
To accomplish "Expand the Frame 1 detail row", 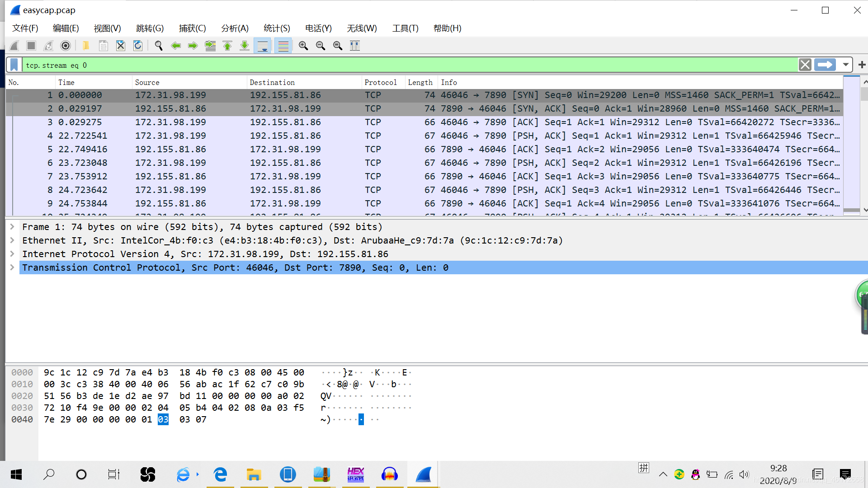I will click(12, 227).
